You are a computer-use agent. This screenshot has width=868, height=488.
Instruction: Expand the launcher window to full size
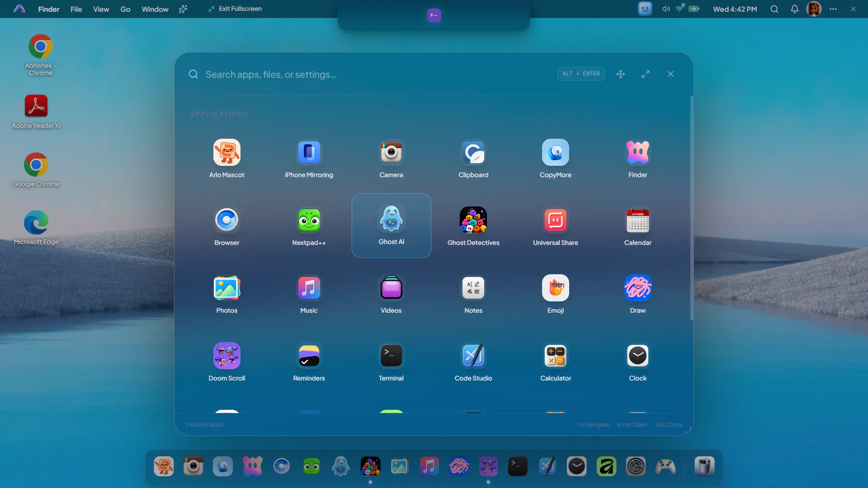click(x=646, y=74)
